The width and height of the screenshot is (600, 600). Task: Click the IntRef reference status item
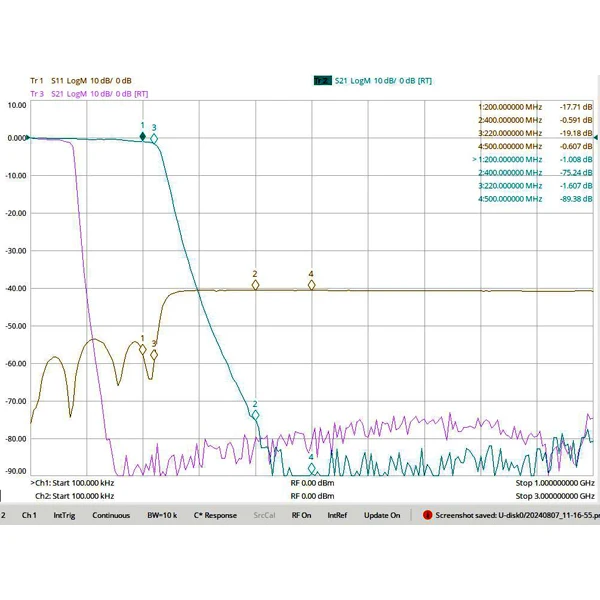coord(337,515)
